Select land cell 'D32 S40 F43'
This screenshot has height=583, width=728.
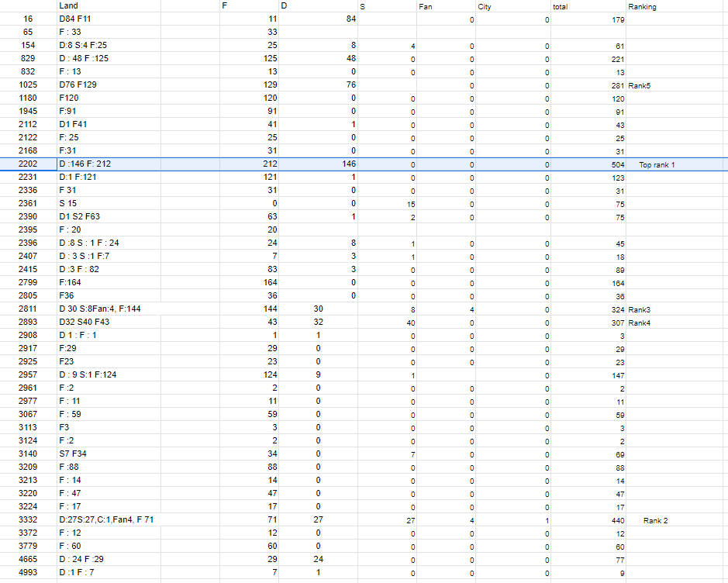coord(109,323)
